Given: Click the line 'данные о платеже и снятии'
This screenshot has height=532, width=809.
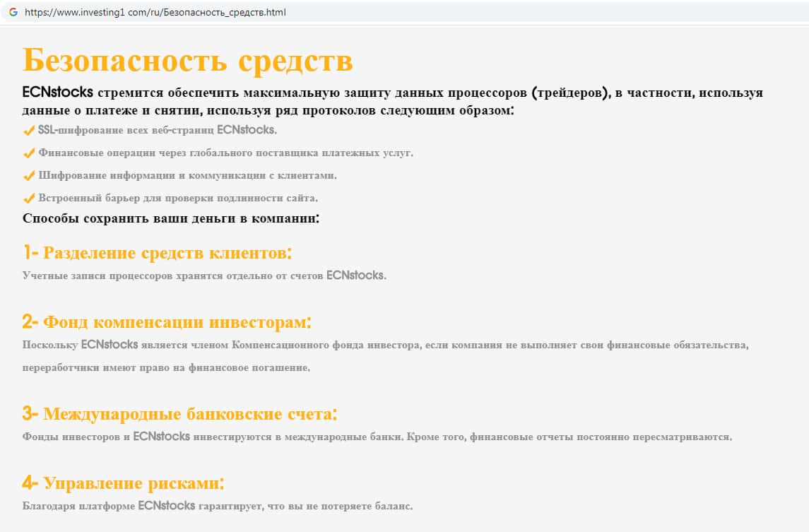Looking at the screenshot, I should (268, 110).
